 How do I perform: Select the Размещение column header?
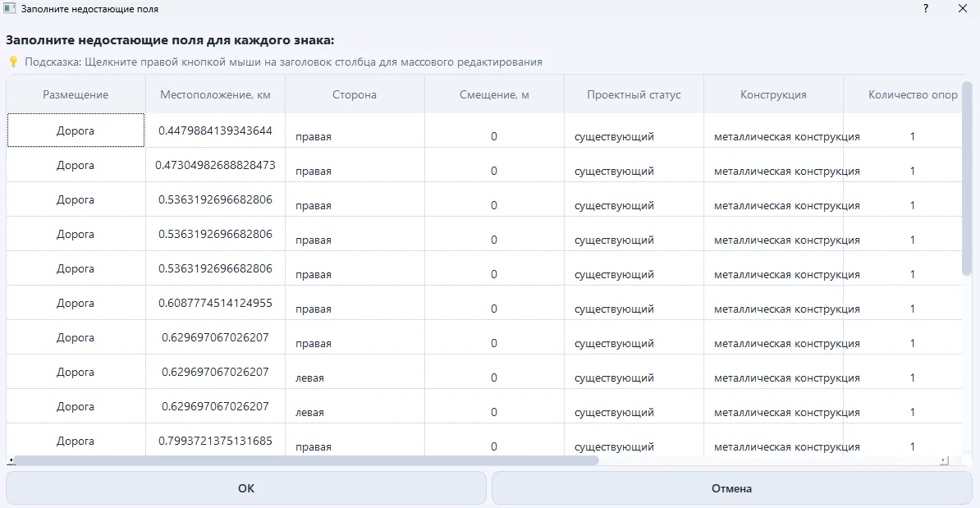76,94
